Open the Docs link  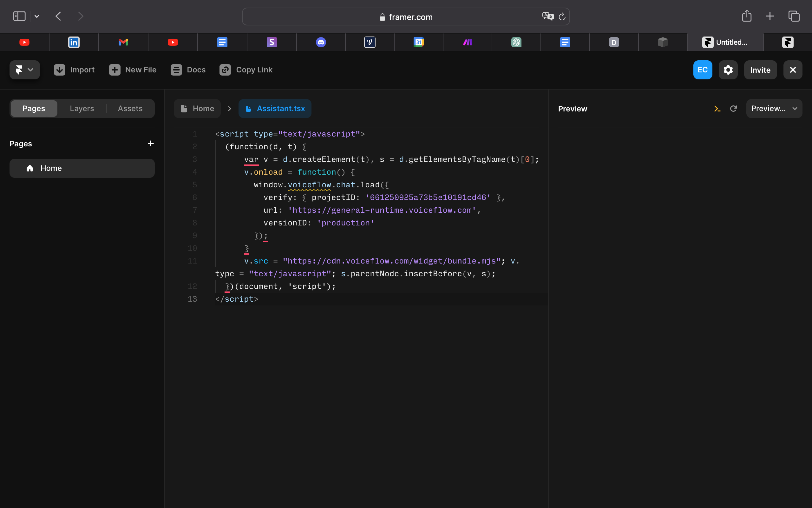(x=188, y=70)
